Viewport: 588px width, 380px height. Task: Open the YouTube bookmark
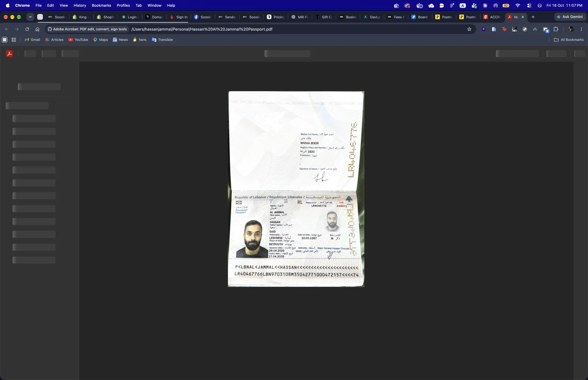tap(78, 40)
